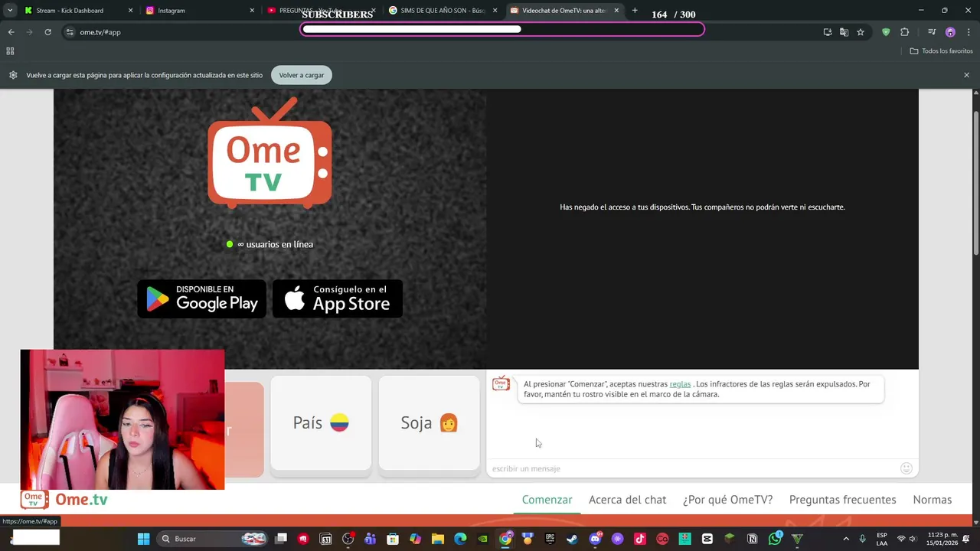Install OmeTV as an app
Image resolution: width=980 pixels, height=551 pixels.
(828, 32)
